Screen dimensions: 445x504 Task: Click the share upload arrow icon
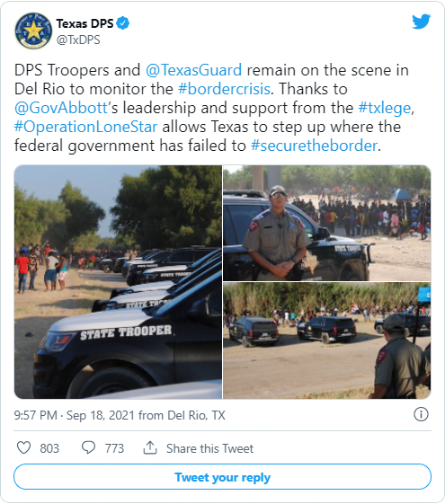[150, 447]
